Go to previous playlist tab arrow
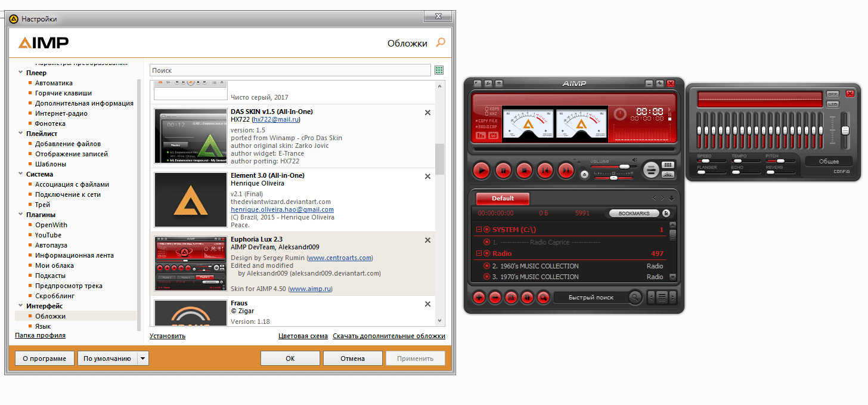This screenshot has height=405, width=868. click(655, 198)
